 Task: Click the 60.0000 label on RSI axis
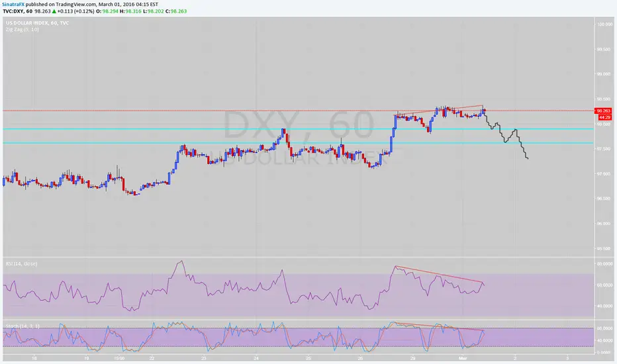click(605, 285)
